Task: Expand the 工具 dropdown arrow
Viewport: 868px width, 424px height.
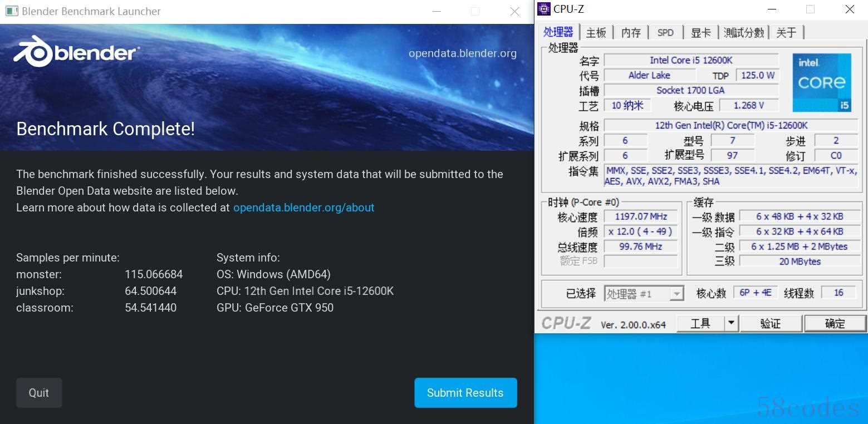Action: pyautogui.click(x=732, y=323)
